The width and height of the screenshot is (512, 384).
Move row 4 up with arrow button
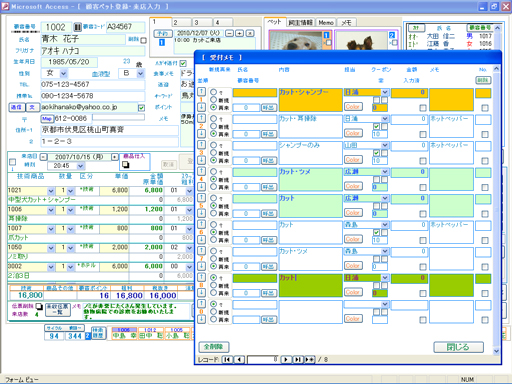pos(201,171)
